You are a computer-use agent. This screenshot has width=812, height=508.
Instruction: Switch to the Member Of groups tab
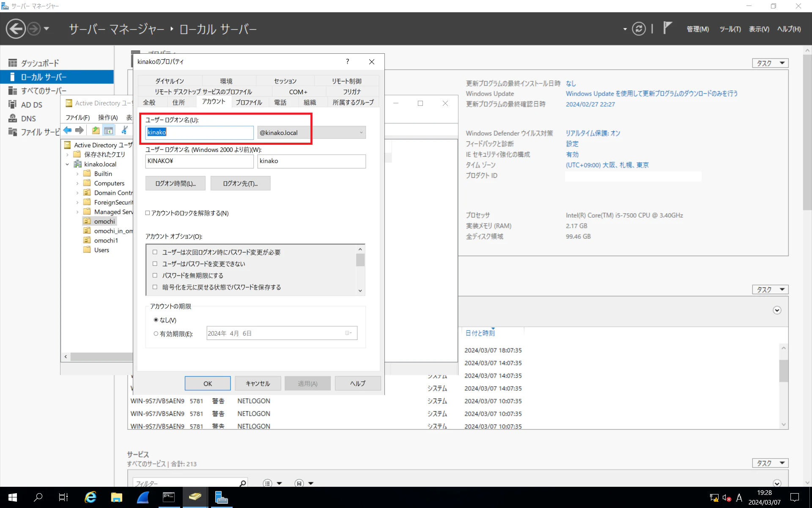[x=353, y=102]
